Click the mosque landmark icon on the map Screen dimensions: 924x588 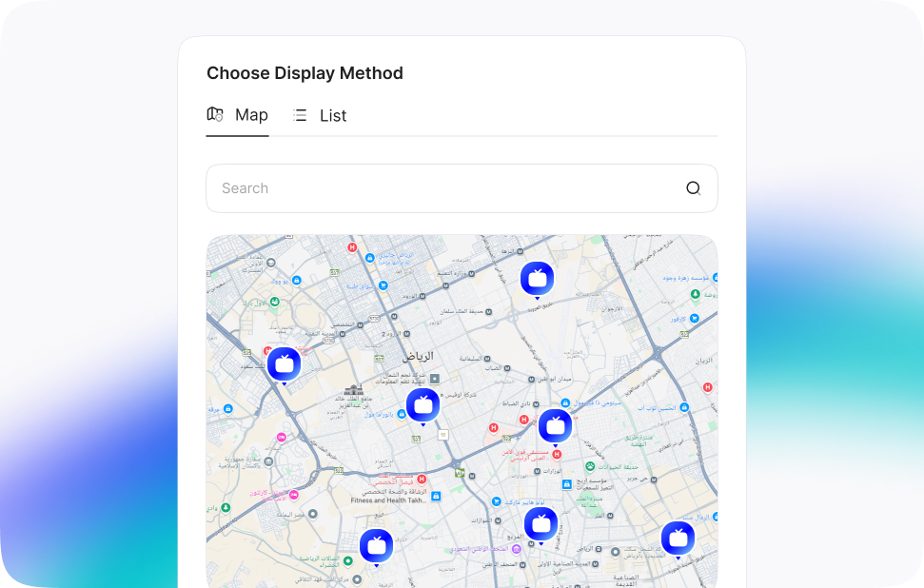[x=354, y=391]
